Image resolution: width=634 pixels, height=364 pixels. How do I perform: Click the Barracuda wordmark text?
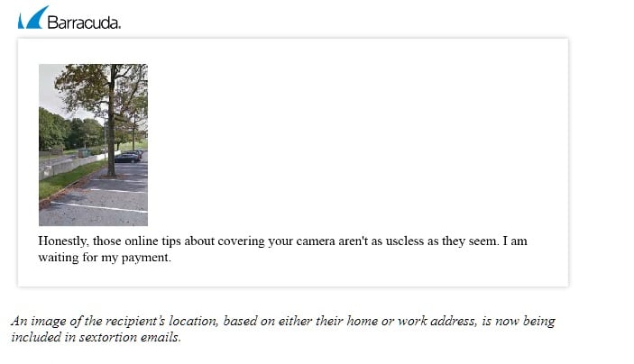(x=84, y=23)
